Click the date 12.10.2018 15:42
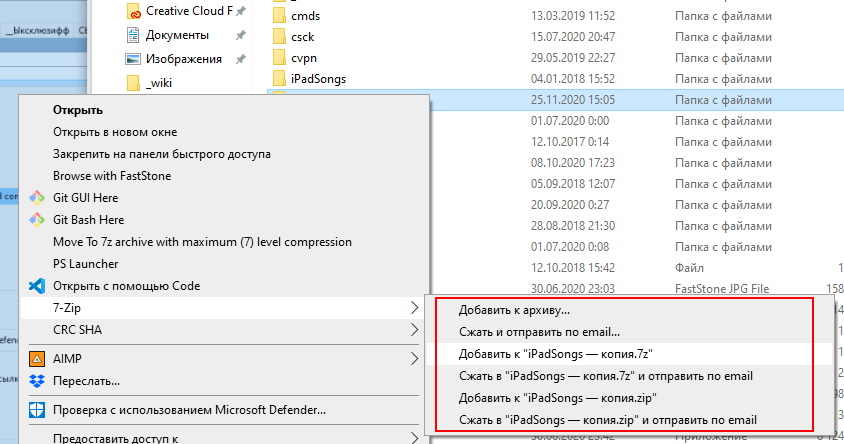Screen dimensions: 844x444 coord(573,267)
